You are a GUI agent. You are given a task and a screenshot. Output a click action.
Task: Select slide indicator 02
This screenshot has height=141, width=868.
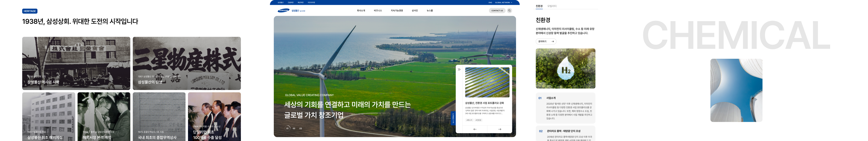(x=294, y=128)
